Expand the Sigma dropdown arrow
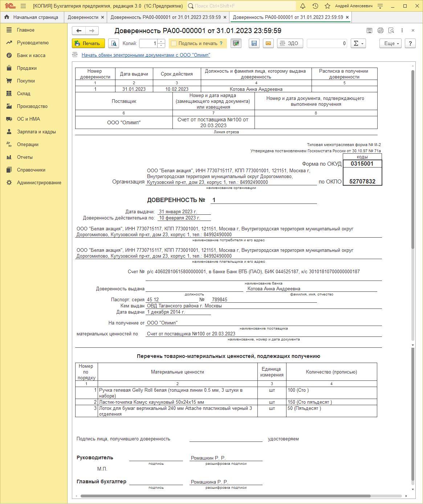Viewport: 423px width, 504px height. [x=362, y=44]
